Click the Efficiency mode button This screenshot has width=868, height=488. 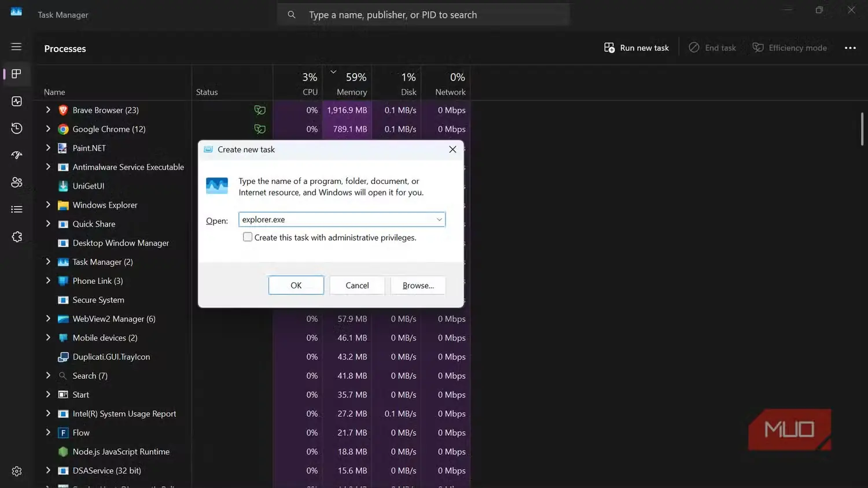(x=790, y=48)
